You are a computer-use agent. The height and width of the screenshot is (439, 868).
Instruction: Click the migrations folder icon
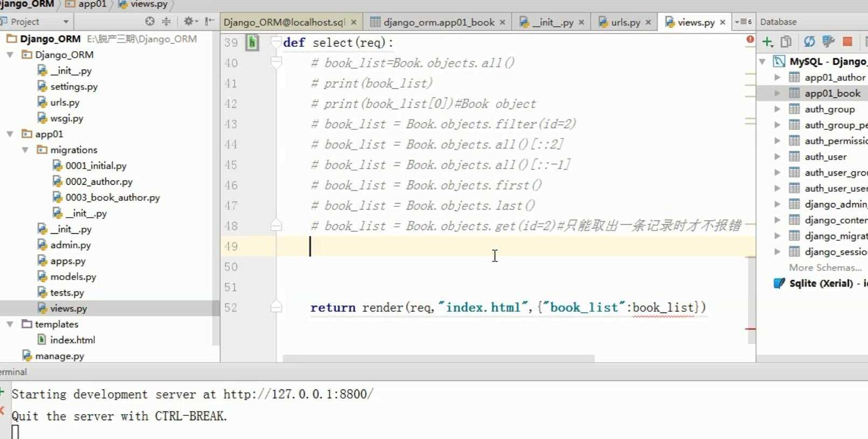click(x=42, y=150)
